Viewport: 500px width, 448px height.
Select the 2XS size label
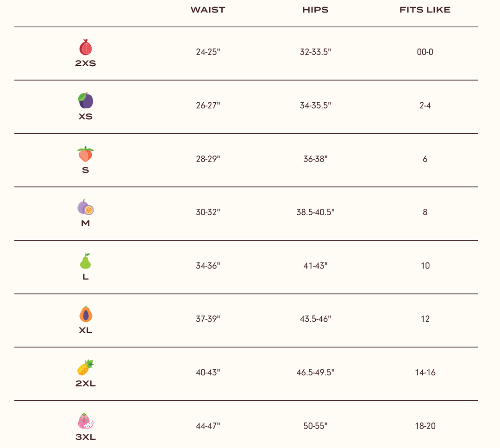coord(86,63)
